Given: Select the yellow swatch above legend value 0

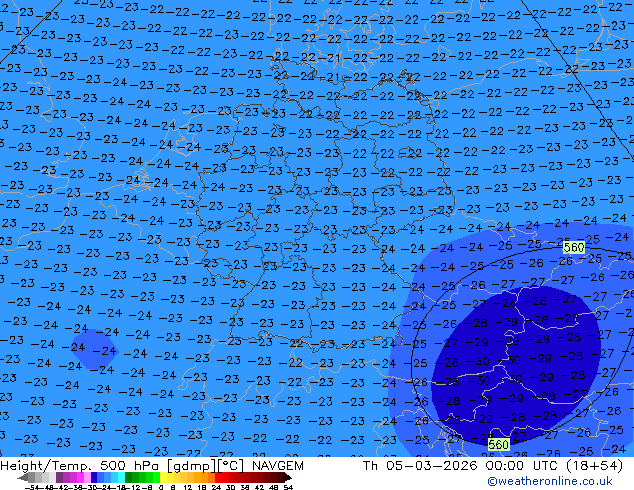Looking at the screenshot, I should [164, 477].
